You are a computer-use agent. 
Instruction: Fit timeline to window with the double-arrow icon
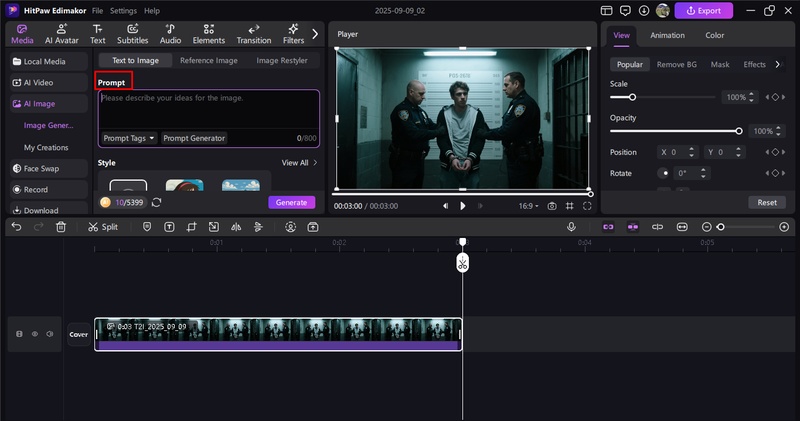682,227
